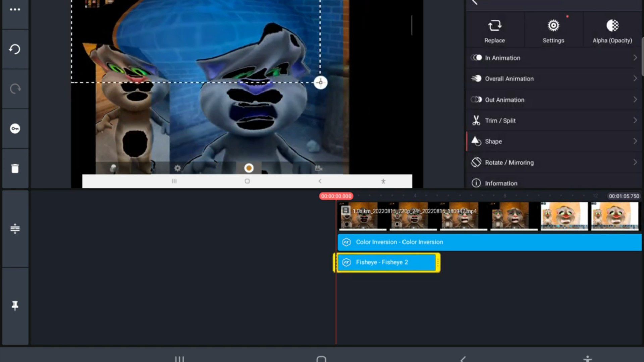Open the Shape option
Screen dimensions: 644x362
[x=553, y=141]
